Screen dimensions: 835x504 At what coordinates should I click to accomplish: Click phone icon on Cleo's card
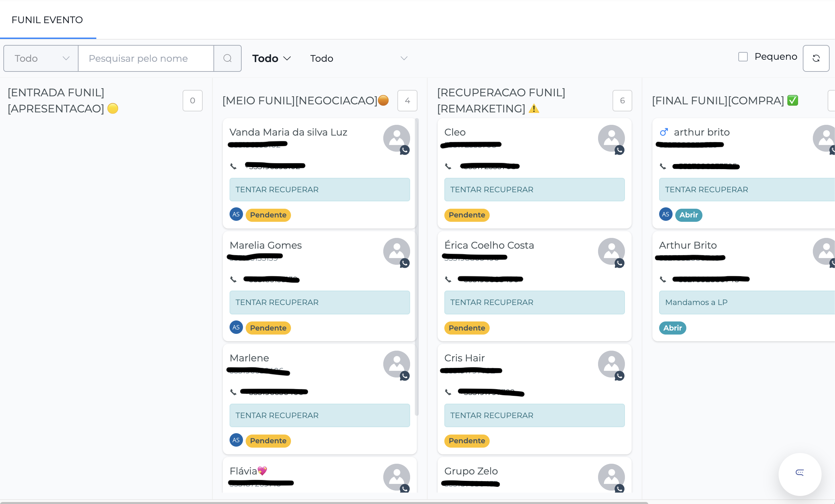click(448, 166)
